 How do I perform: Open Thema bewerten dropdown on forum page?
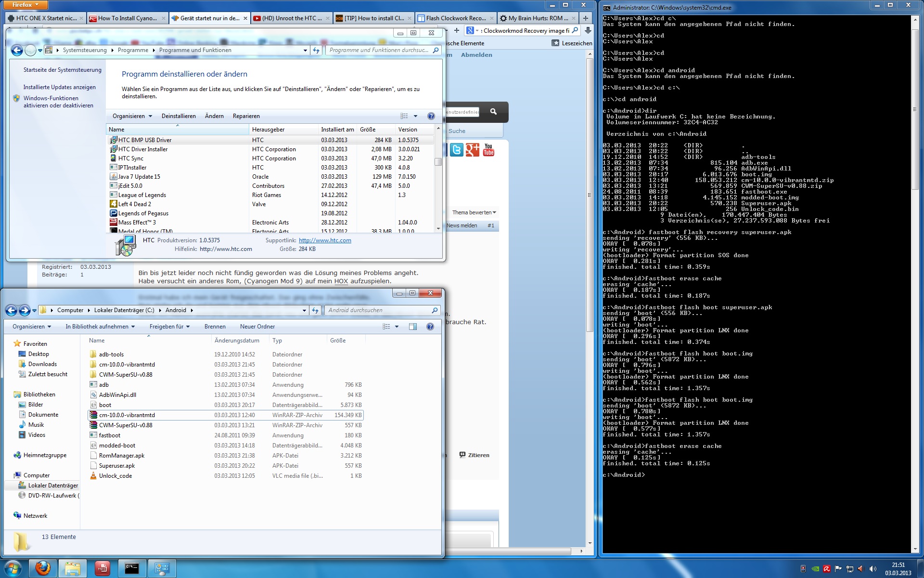tap(474, 212)
